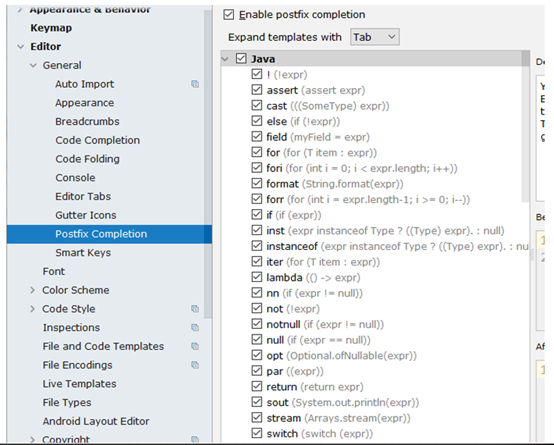Select the iter template row
This screenshot has width=554, height=445.
point(323,262)
